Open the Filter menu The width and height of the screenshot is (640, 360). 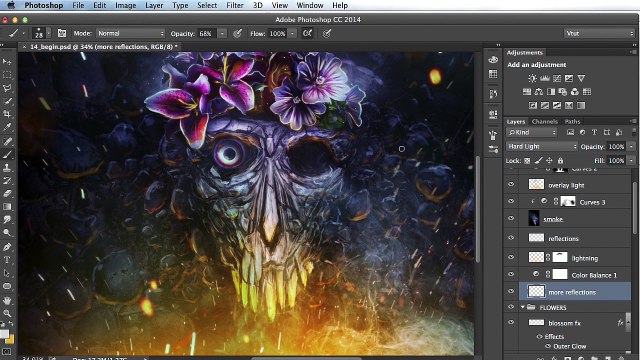click(x=235, y=5)
